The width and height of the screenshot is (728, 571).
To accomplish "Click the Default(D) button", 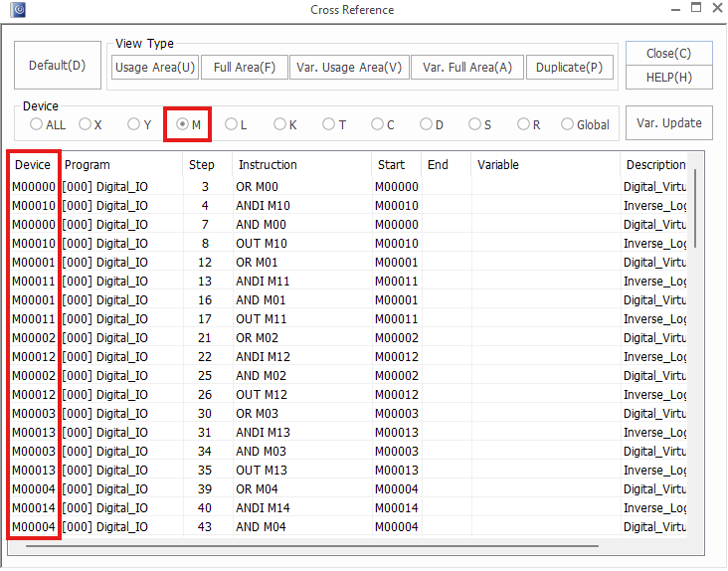I will 57,66.
